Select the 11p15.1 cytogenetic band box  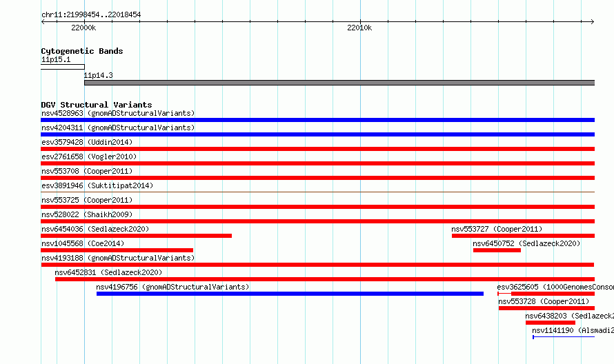click(x=63, y=67)
